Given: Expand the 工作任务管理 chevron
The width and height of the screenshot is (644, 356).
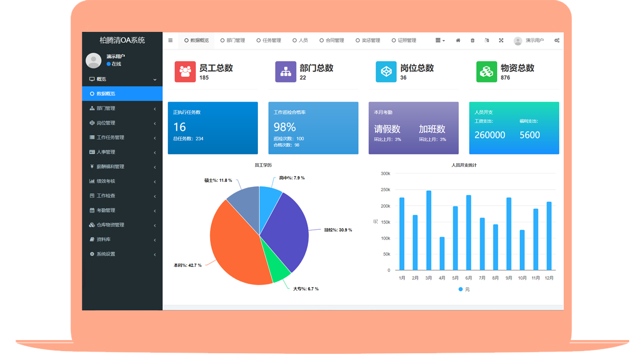Looking at the screenshot, I should click(155, 138).
